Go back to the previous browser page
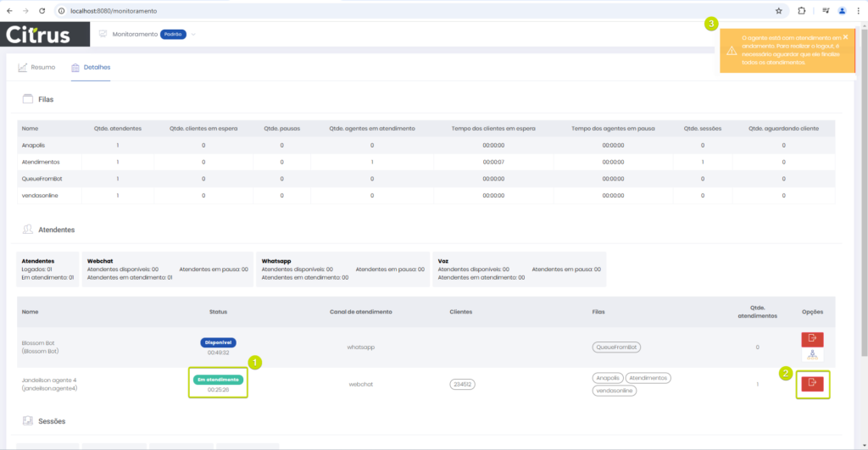 coord(9,11)
